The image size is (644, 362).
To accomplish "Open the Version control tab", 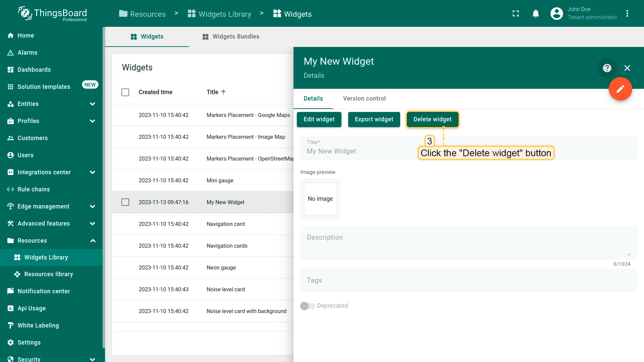I will 364,99.
